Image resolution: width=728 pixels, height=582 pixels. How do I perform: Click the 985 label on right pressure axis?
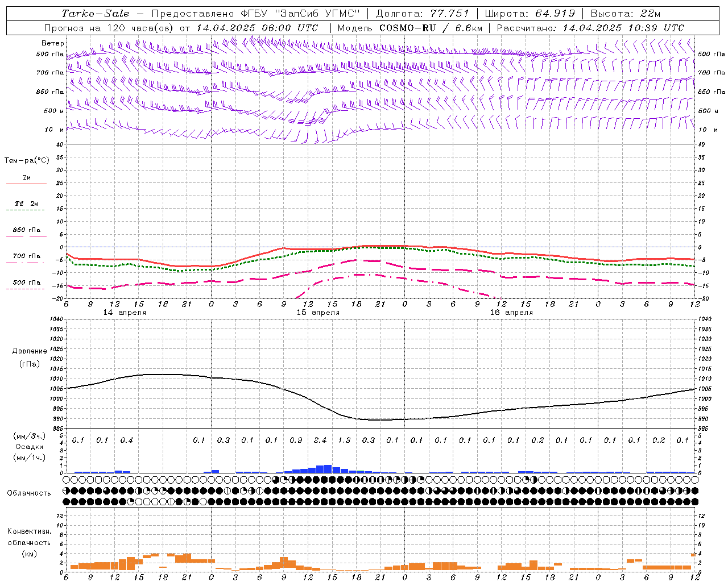coord(704,429)
